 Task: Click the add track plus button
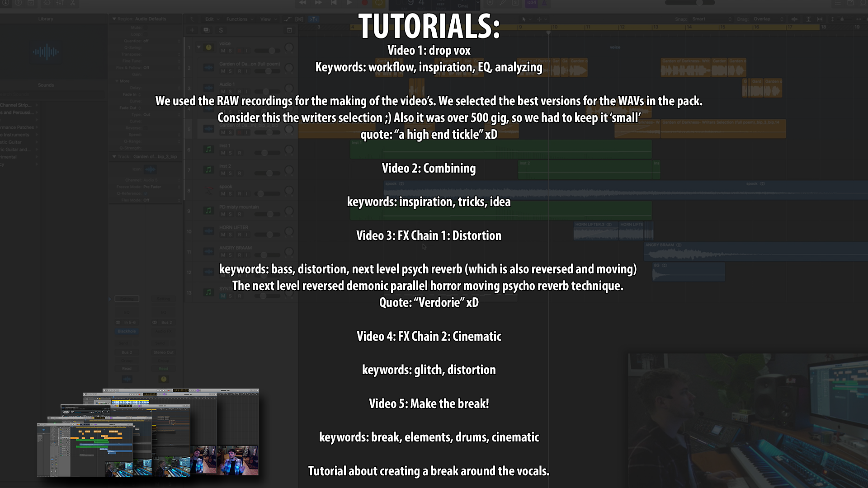point(192,30)
